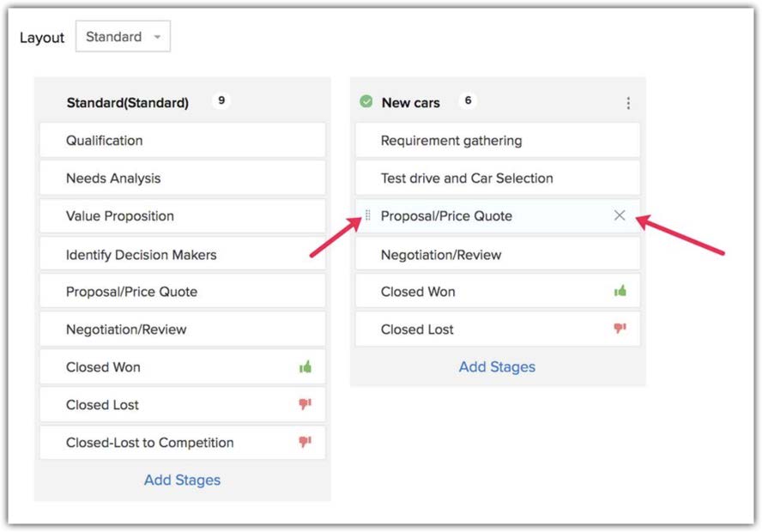Click thumbs-down icon on Closed-Lost to Competition
Image resolution: width=762 pixels, height=532 pixels.
click(x=305, y=443)
